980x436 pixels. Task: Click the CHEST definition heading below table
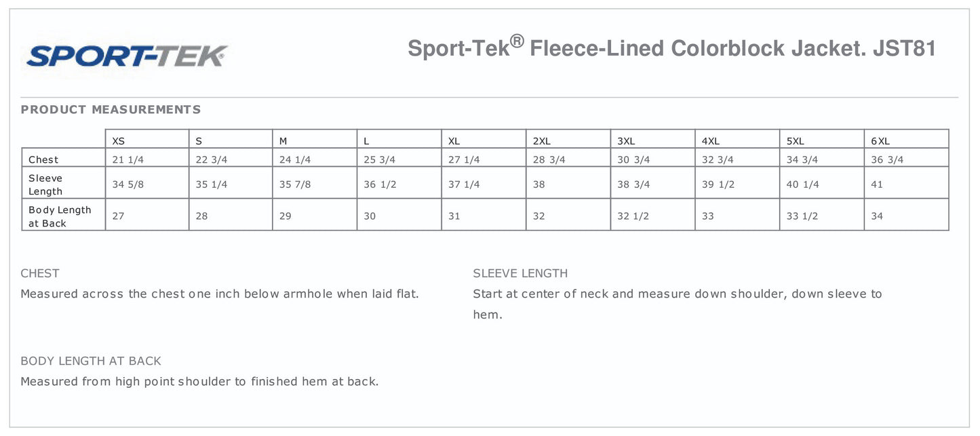pos(40,273)
